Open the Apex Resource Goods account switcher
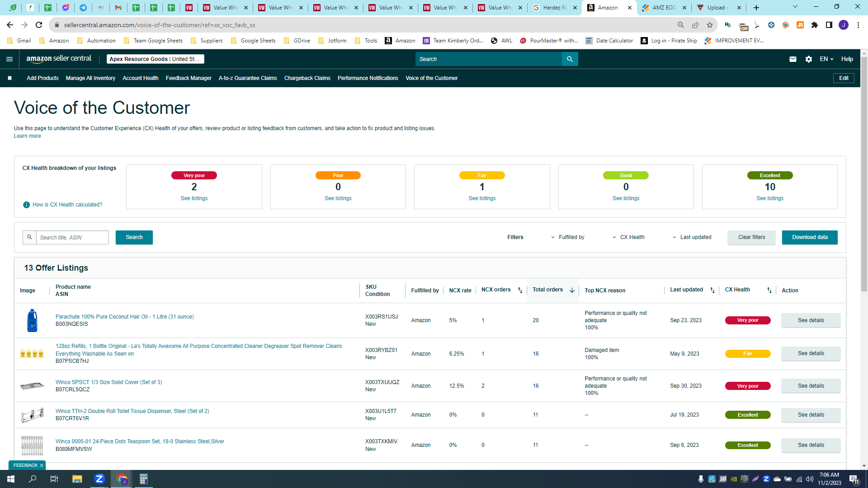Screen dimensions: 868x488 pos(155,59)
